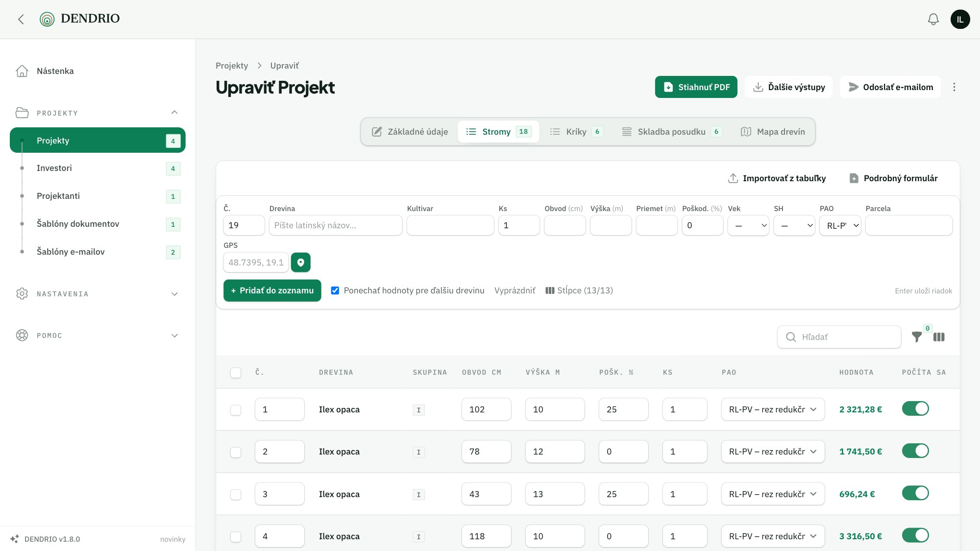
Task: Open column visibility icon beside the filter
Action: [939, 337]
